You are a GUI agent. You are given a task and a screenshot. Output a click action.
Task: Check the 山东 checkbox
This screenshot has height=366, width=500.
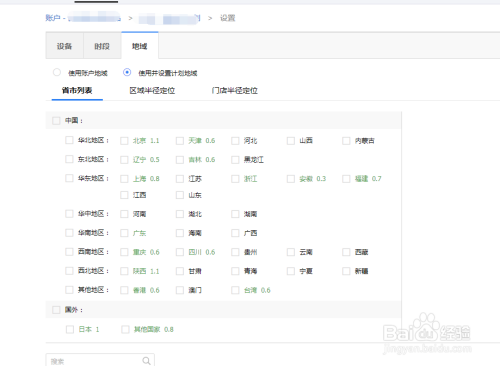click(180, 195)
